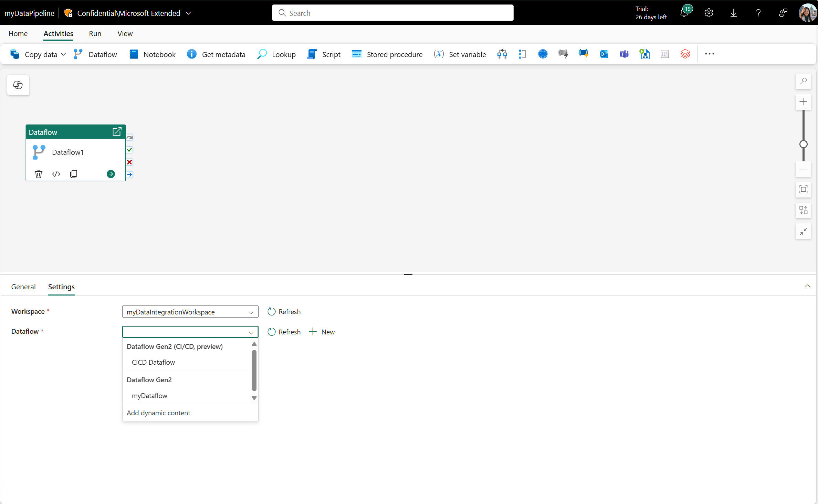Add a Notebook activity to the pipeline
Viewport: 818px width, 504px height.
[152, 54]
